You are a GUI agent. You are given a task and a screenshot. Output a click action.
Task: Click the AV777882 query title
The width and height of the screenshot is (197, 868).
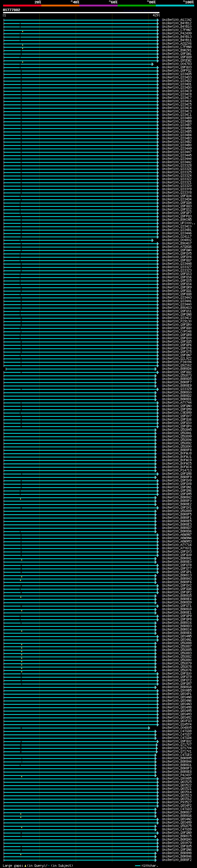pyautogui.click(x=11, y=10)
